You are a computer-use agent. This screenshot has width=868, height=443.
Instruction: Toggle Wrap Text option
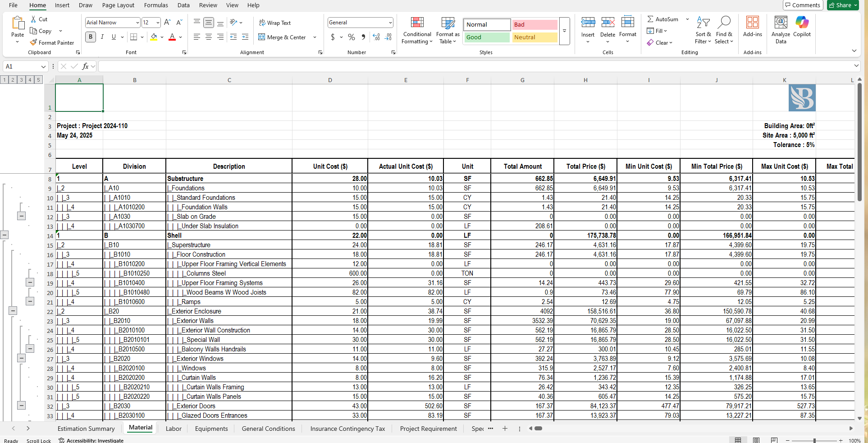tap(274, 23)
